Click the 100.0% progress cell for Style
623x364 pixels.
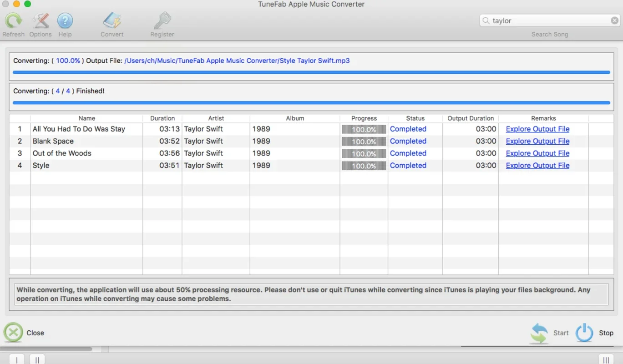click(x=364, y=166)
